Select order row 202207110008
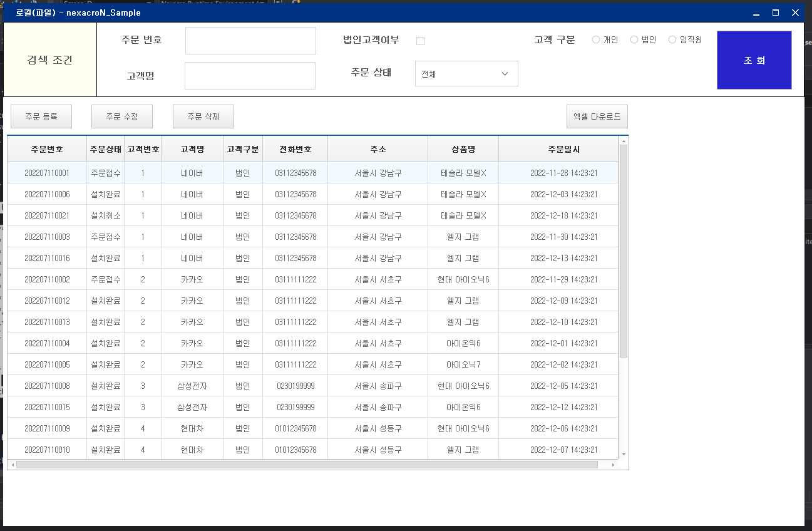 click(x=312, y=386)
